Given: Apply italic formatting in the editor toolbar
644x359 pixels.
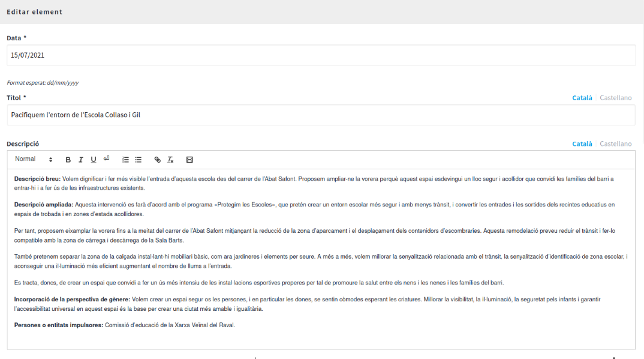Looking at the screenshot, I should click(81, 160).
